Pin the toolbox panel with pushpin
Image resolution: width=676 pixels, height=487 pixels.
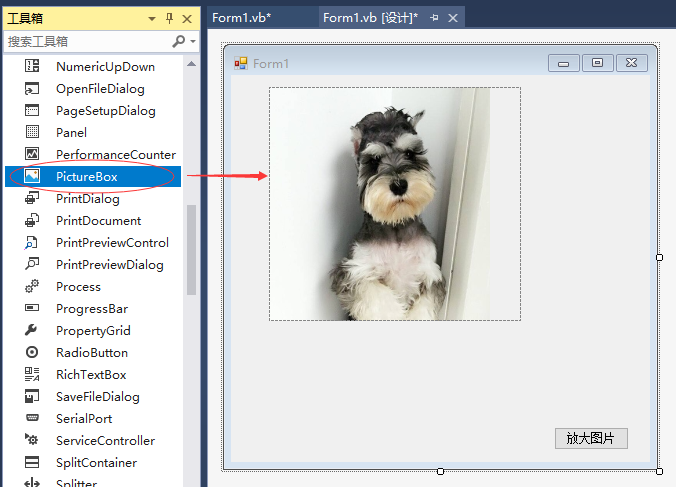tap(169, 19)
